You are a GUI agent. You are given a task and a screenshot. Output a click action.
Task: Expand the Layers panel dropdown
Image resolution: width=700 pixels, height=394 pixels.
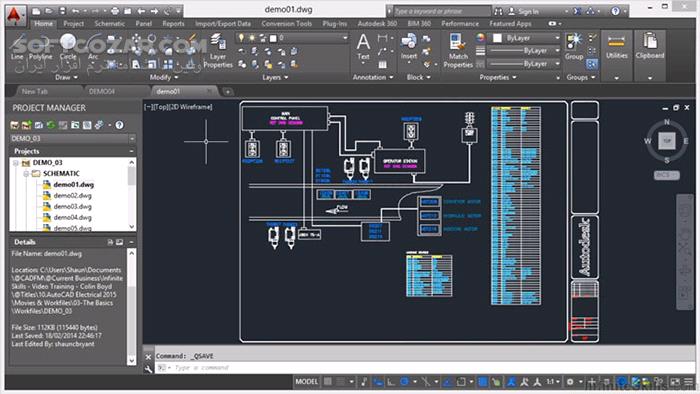[x=275, y=77]
